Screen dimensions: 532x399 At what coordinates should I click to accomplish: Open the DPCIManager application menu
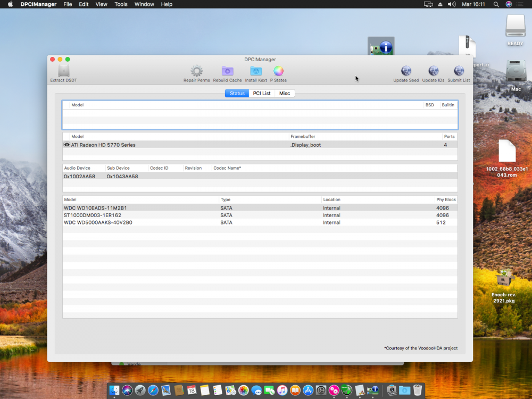[38, 4]
